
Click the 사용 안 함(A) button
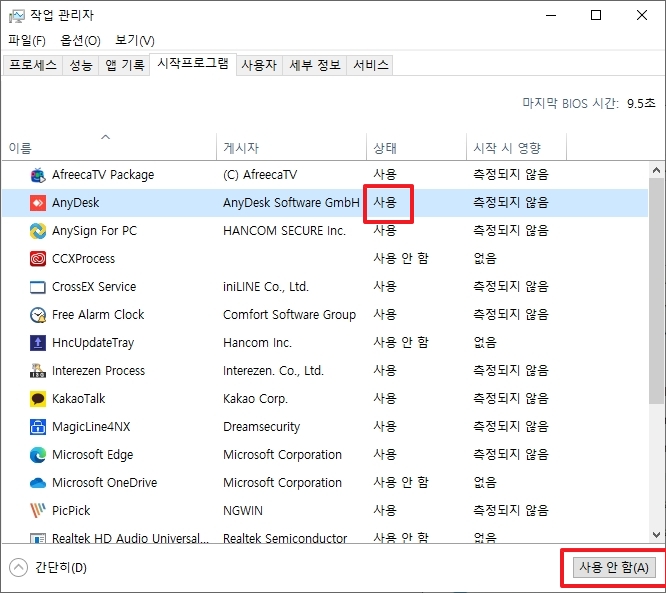tap(614, 568)
